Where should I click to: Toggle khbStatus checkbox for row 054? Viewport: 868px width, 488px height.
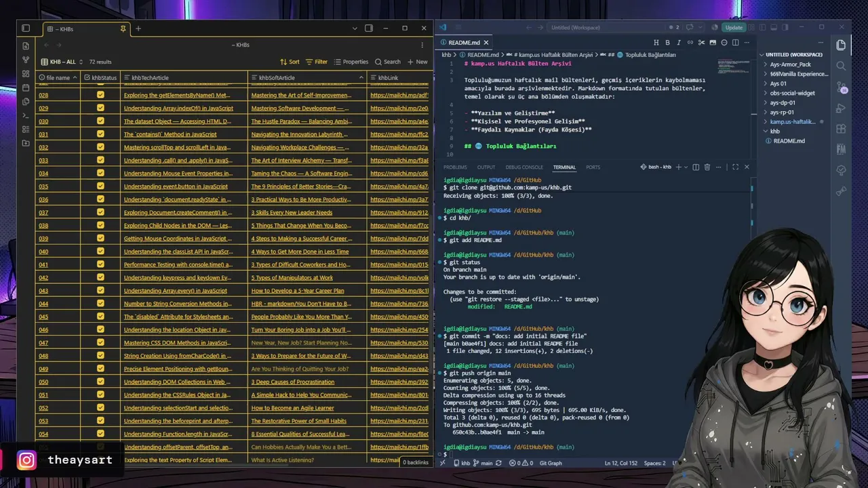point(100,434)
